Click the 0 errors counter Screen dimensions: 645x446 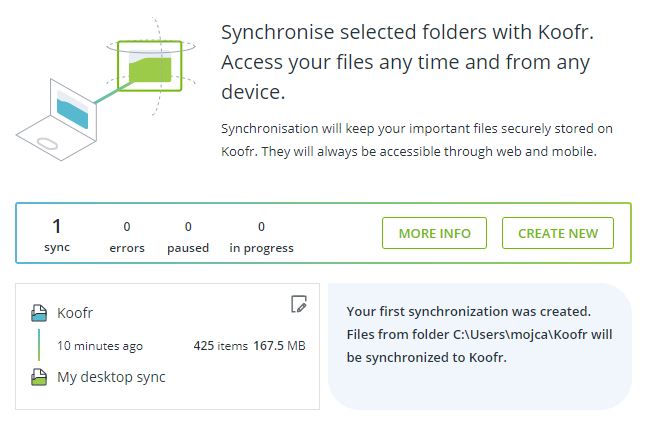(127, 237)
